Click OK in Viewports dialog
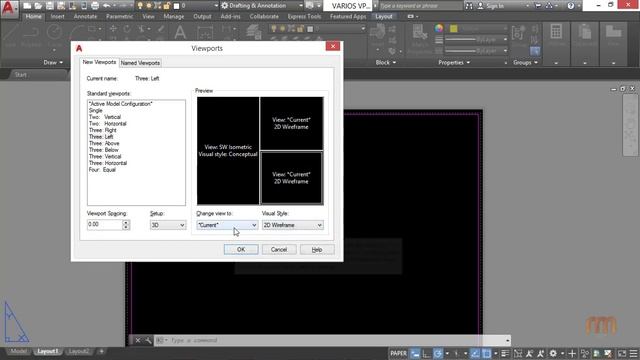 [241, 249]
